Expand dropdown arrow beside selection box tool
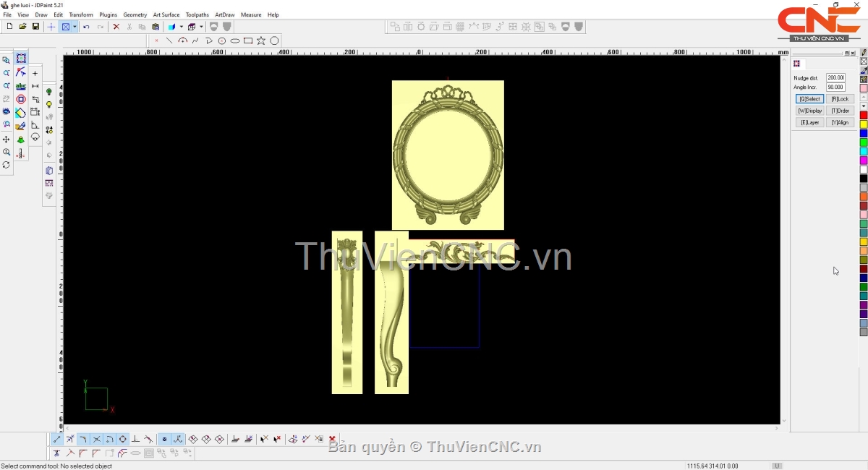 [75, 27]
